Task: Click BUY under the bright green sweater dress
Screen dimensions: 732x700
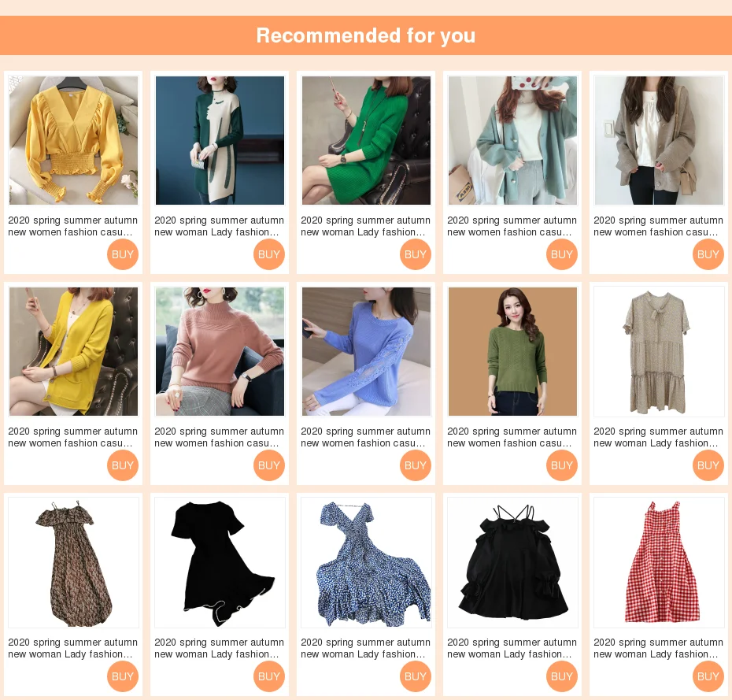Action: (x=416, y=254)
